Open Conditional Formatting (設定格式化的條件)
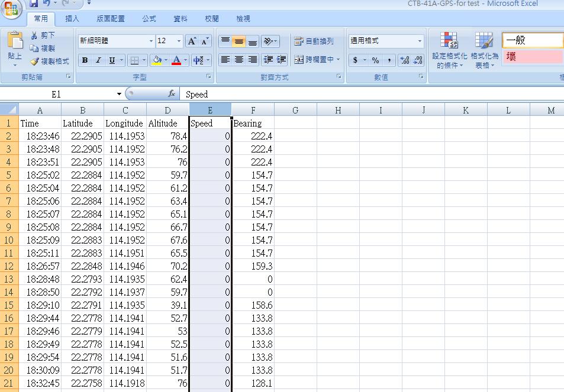564x392 pixels. pyautogui.click(x=449, y=50)
